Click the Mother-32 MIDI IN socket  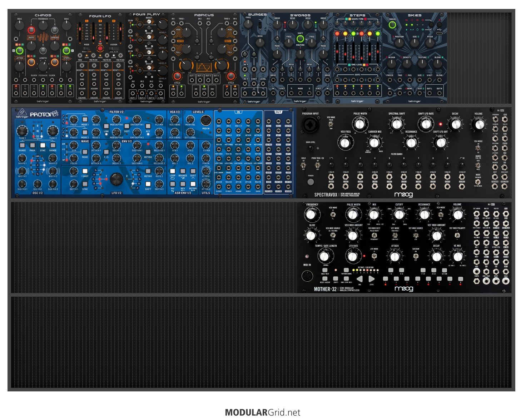[308, 276]
